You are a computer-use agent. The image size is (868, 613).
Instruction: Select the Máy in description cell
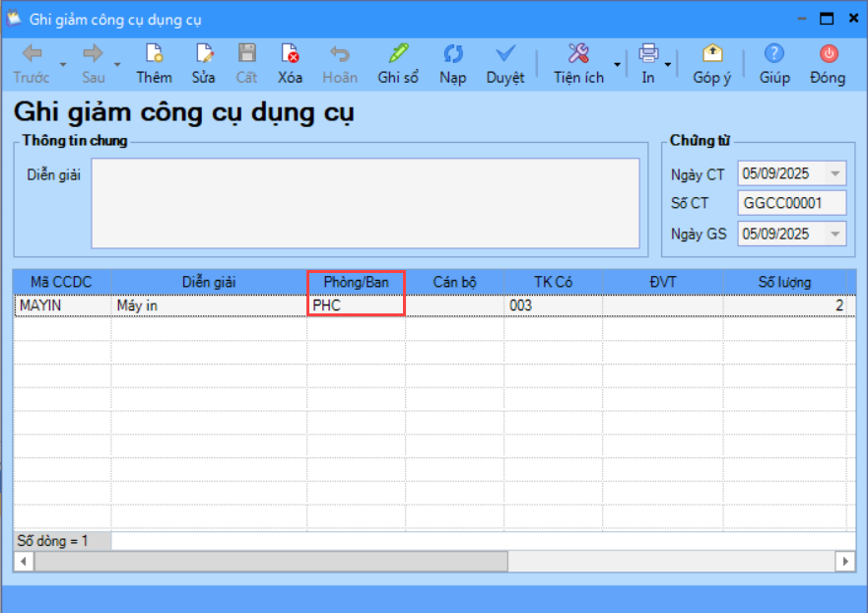click(x=209, y=306)
